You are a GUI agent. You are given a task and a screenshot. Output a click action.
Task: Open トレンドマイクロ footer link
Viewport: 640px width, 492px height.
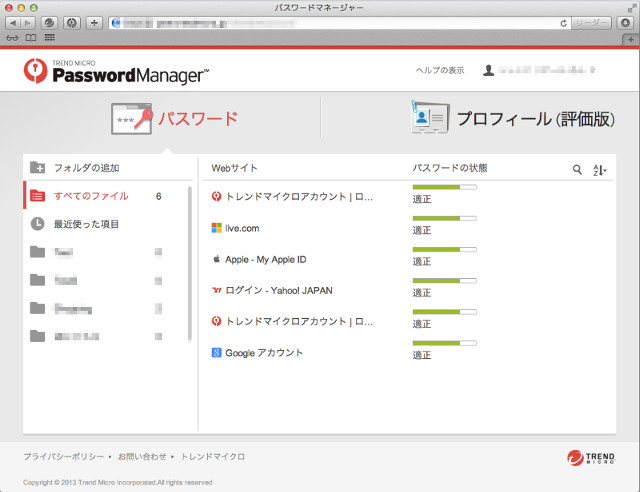(x=213, y=456)
